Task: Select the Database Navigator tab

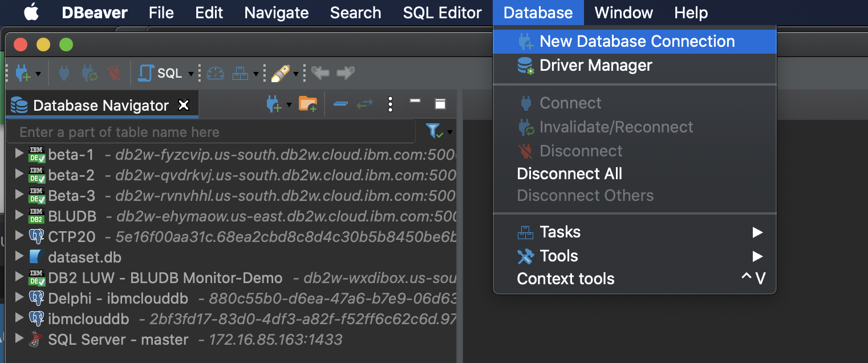Action: 101,106
